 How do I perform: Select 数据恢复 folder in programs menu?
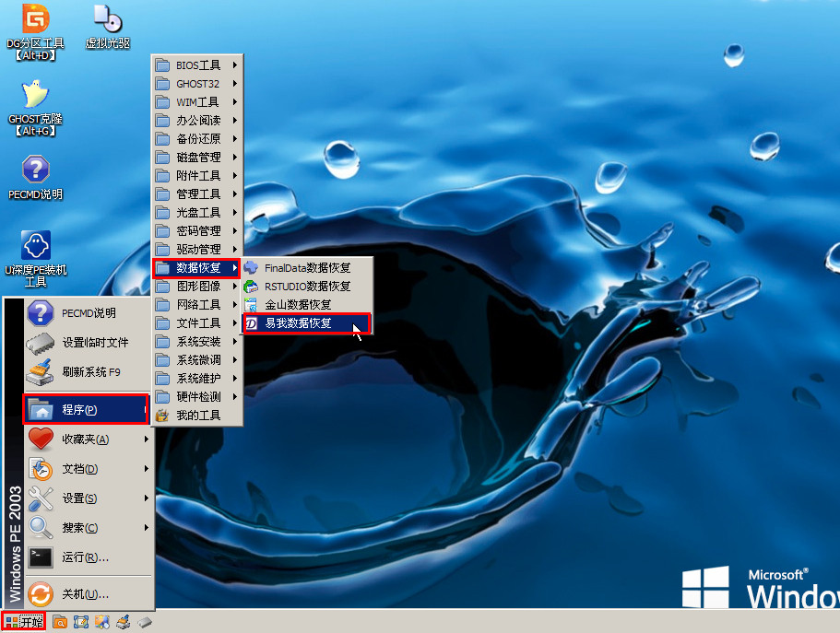(196, 268)
